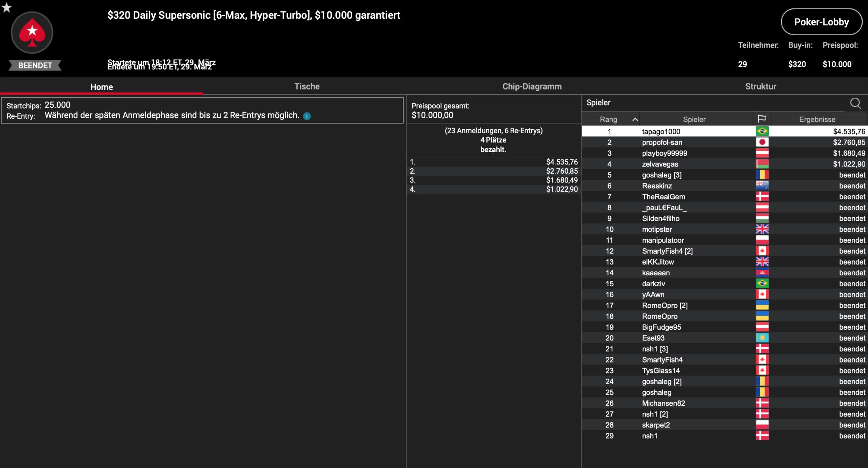Screen dimensions: 868x468
Task: Sort players by country flag column
Action: [x=762, y=119]
